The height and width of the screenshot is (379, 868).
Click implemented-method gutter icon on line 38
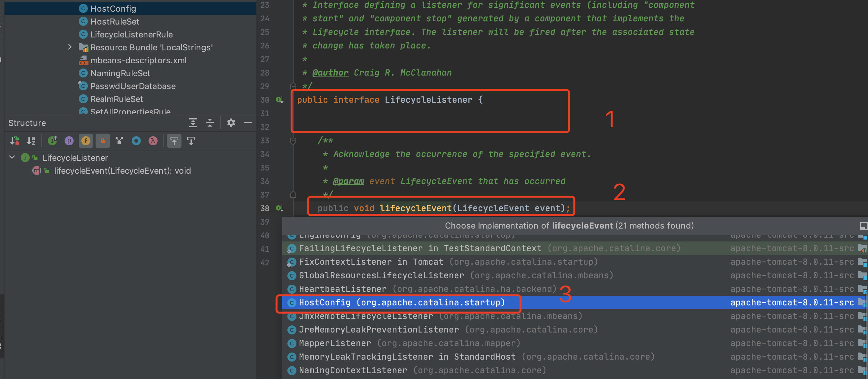(x=279, y=208)
